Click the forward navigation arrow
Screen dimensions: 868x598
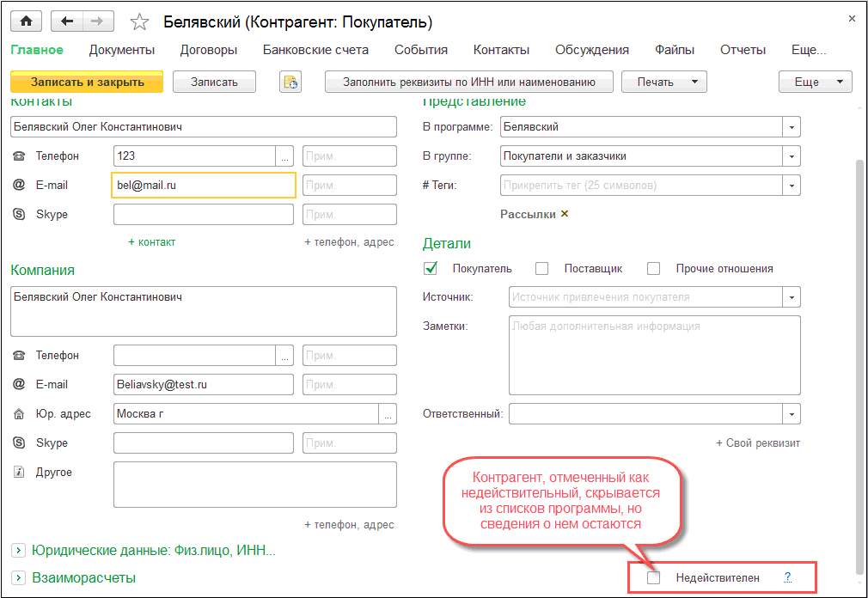[x=97, y=21]
